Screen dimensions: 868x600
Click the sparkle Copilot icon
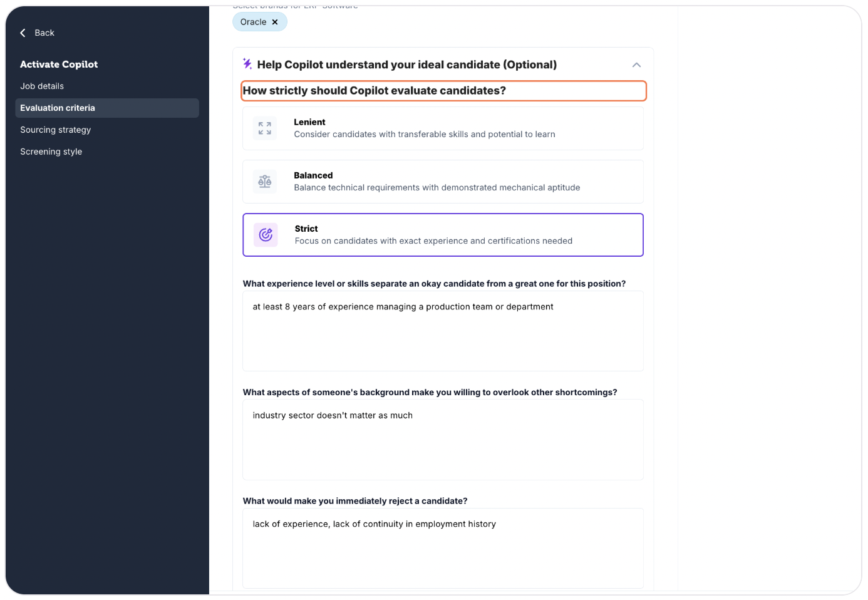(x=247, y=64)
